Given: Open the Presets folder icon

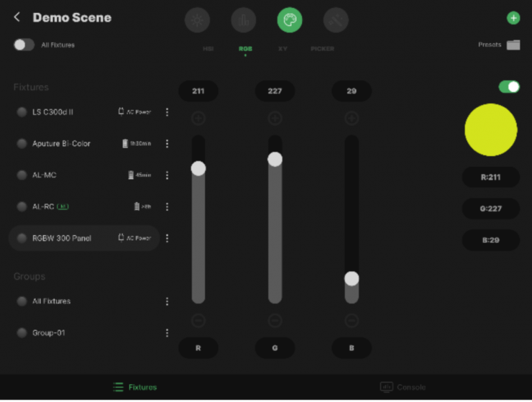Looking at the screenshot, I should pyautogui.click(x=513, y=45).
